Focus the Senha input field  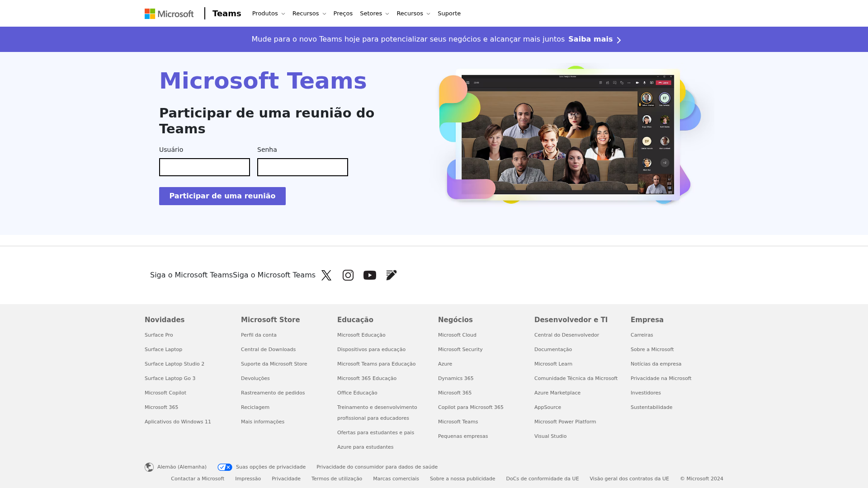coord(302,167)
